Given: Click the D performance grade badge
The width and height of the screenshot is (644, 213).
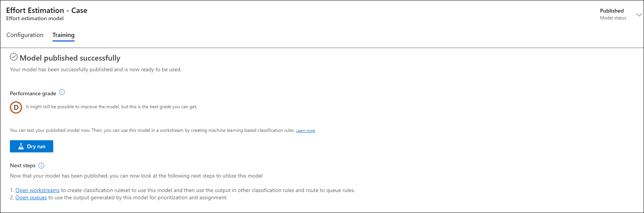Looking at the screenshot, I should click(x=16, y=107).
